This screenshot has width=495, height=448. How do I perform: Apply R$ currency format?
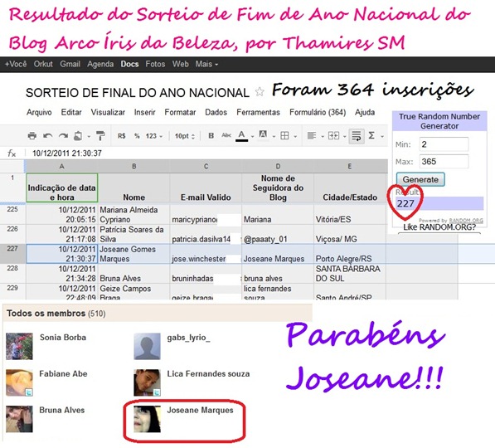[122, 136]
